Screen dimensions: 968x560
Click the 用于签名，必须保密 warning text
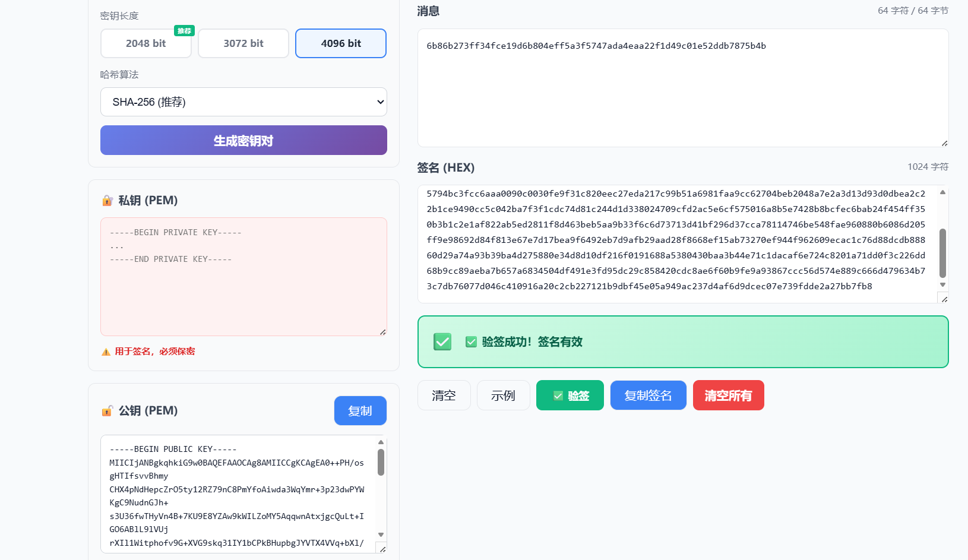click(x=155, y=352)
